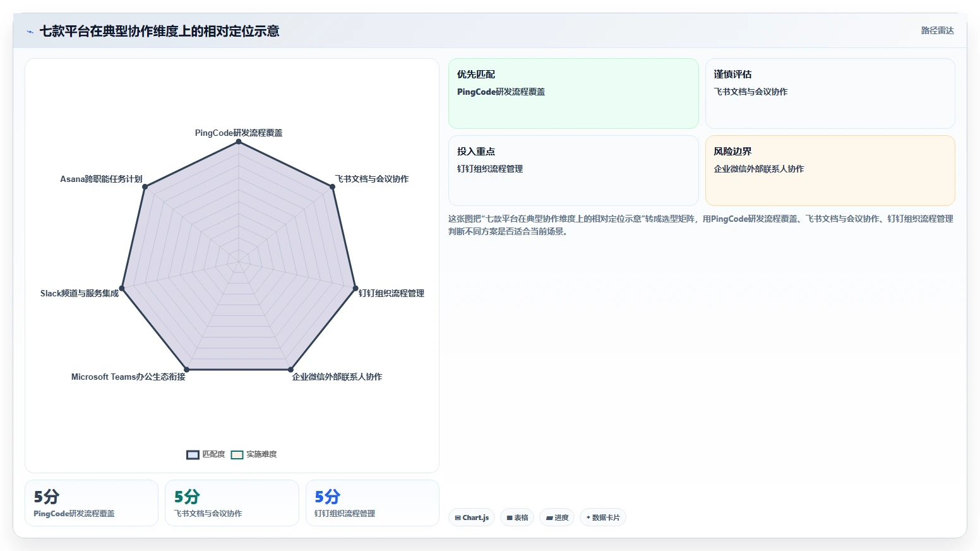The height and width of the screenshot is (551, 980).
Task: Click the radar point at Microsoft Teams办公生态衔接
Action: [x=186, y=370]
